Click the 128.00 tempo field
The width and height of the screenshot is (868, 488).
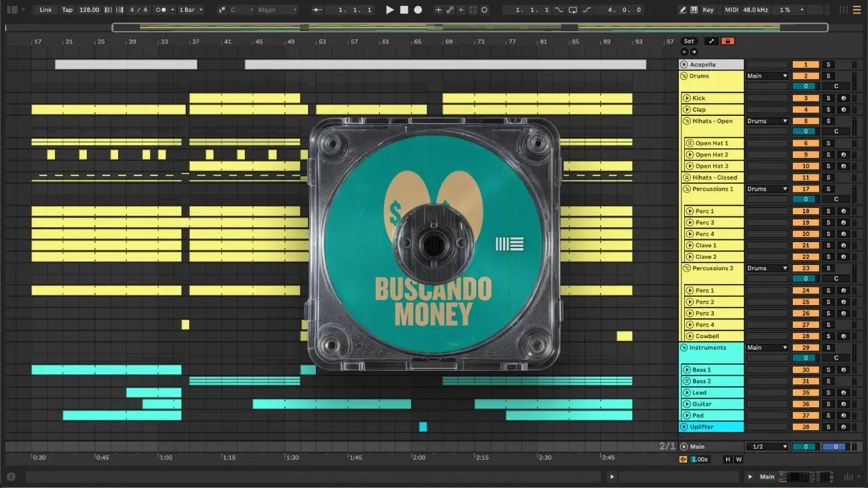tap(89, 10)
